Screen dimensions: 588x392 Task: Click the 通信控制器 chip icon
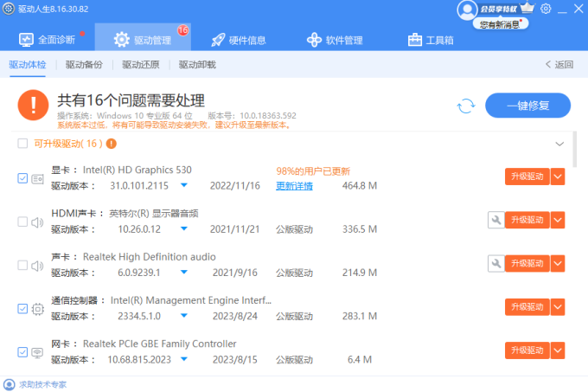tap(37, 309)
